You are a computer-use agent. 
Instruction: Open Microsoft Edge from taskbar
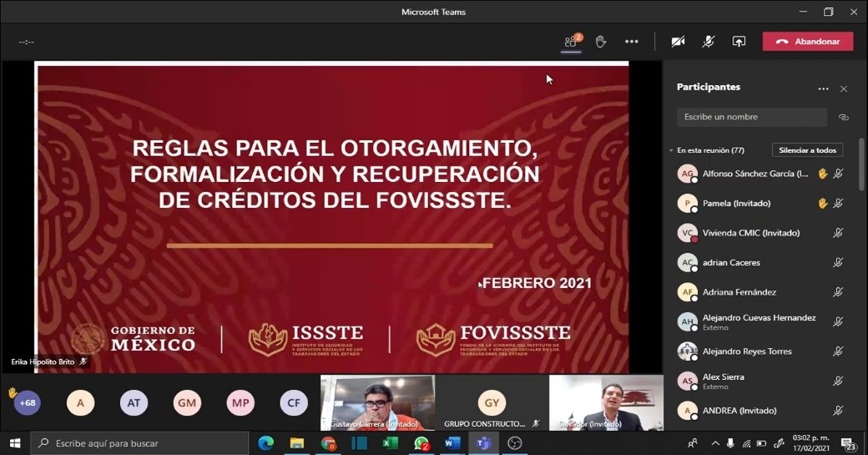click(265, 442)
